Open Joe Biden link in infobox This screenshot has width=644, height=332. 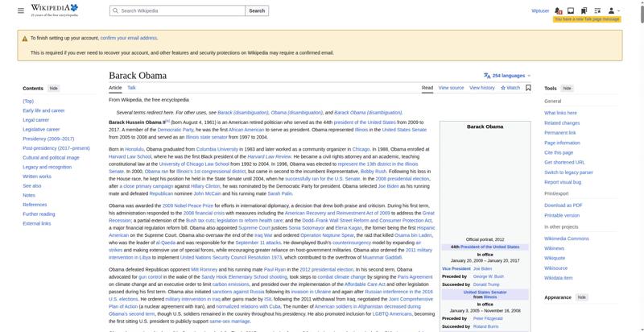[x=482, y=268]
